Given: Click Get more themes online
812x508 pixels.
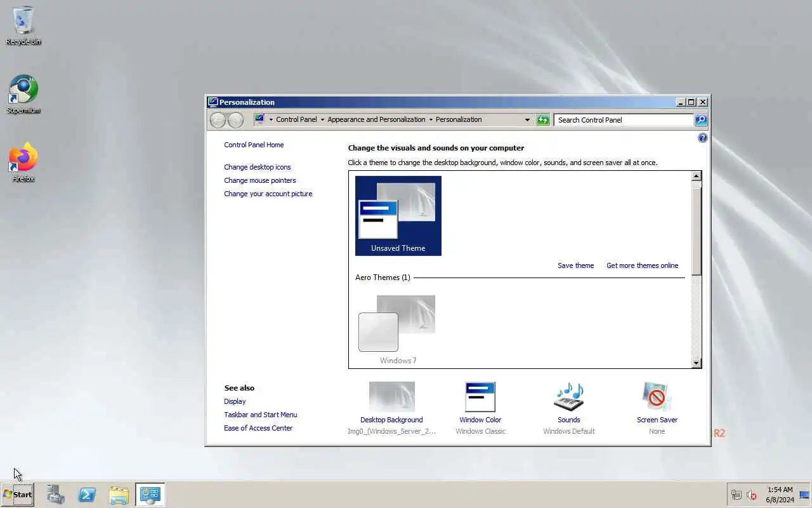Looking at the screenshot, I should (x=643, y=265).
